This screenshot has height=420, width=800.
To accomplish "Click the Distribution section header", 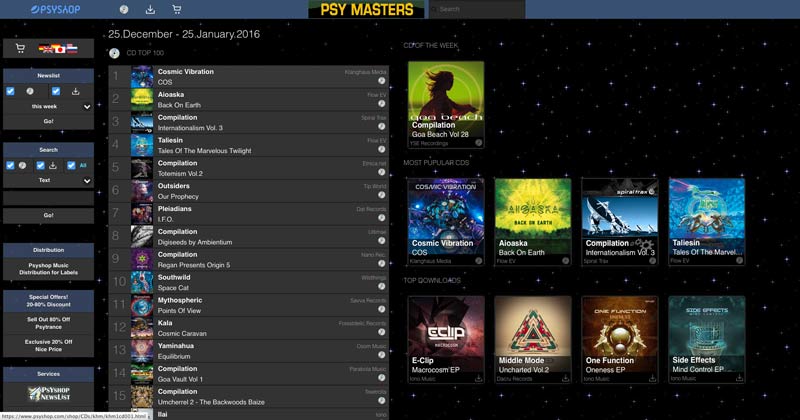I will point(48,250).
